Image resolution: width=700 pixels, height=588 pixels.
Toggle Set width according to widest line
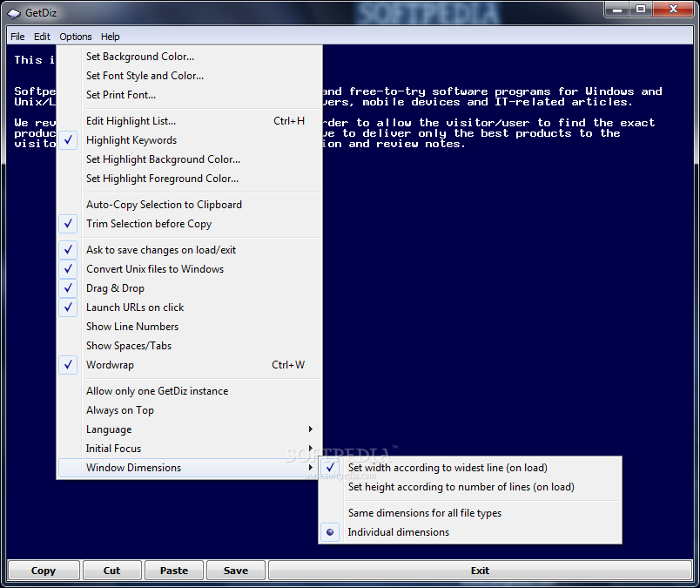(470, 469)
